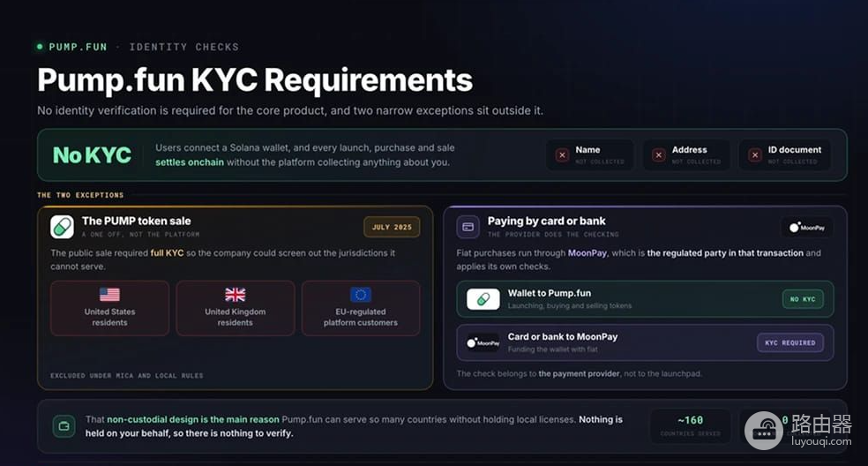Click the EU-regulated platform customers tile
The image size is (868, 466).
click(x=361, y=308)
